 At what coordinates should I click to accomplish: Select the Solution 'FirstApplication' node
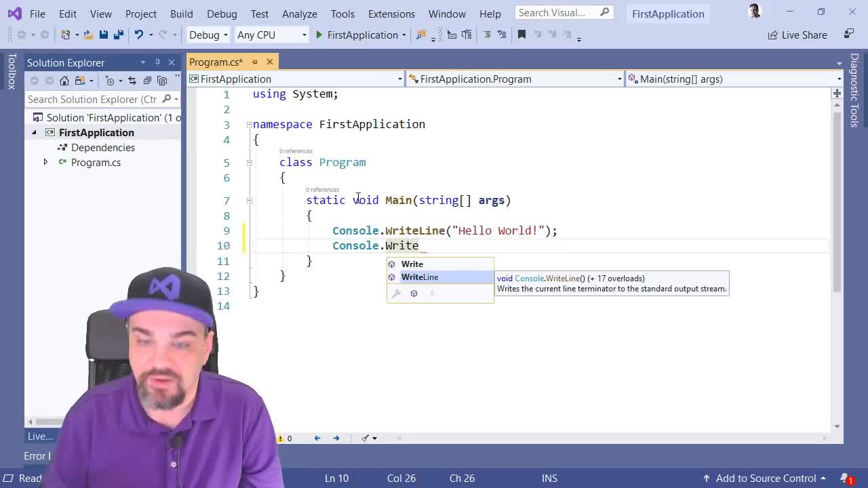point(106,118)
